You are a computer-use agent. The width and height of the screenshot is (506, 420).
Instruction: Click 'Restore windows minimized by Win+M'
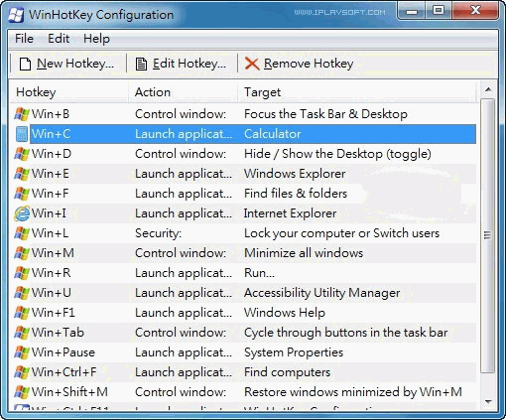pos(353,392)
